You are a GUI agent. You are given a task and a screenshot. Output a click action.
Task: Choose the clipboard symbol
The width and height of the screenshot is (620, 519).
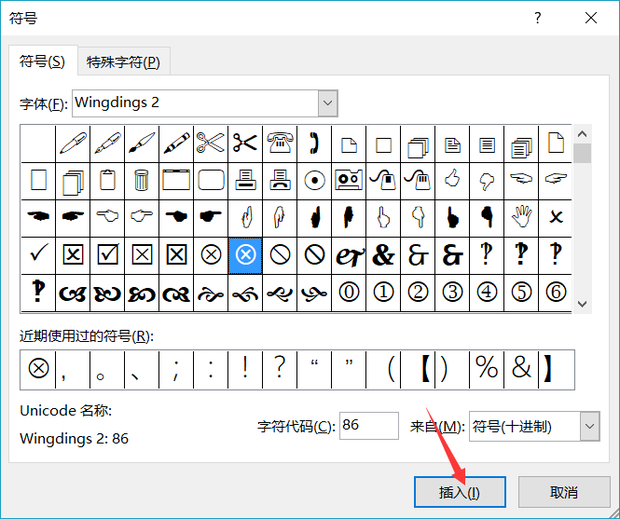click(x=107, y=181)
